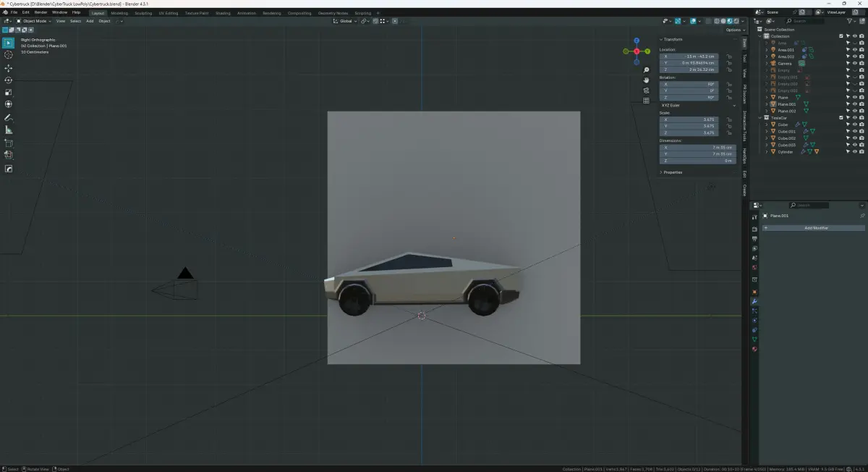Screen dimensions: 868x472
Task: Select the Rotate tool
Action: [x=9, y=80]
